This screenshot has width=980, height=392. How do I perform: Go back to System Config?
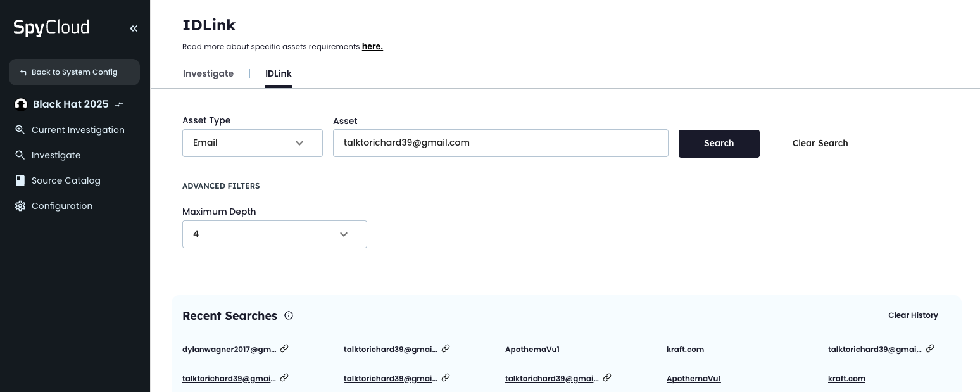[74, 72]
